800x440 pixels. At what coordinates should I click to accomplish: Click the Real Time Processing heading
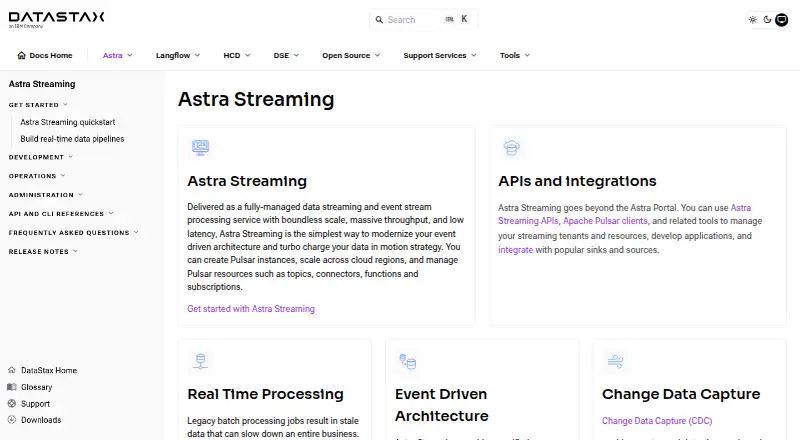[x=265, y=394]
